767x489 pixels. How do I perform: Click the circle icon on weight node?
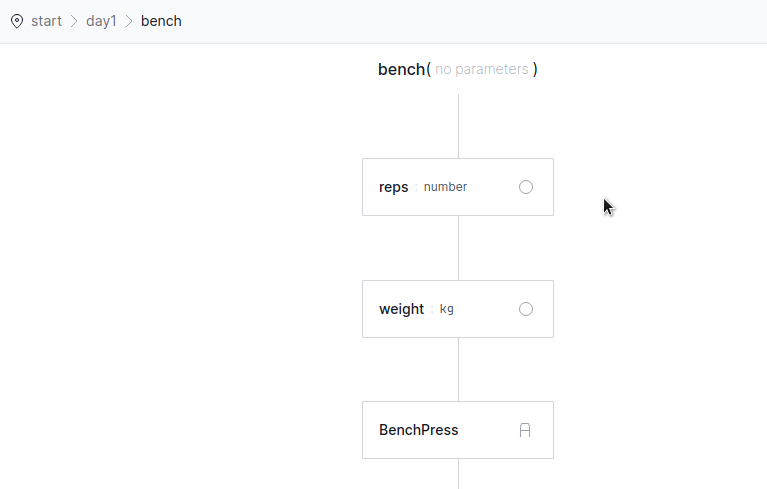tap(526, 309)
